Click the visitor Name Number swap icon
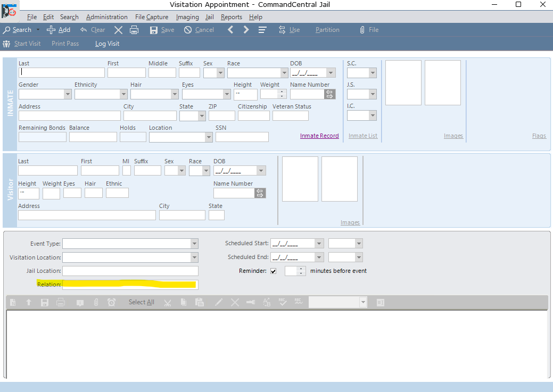The height and width of the screenshot is (392, 553). click(260, 193)
